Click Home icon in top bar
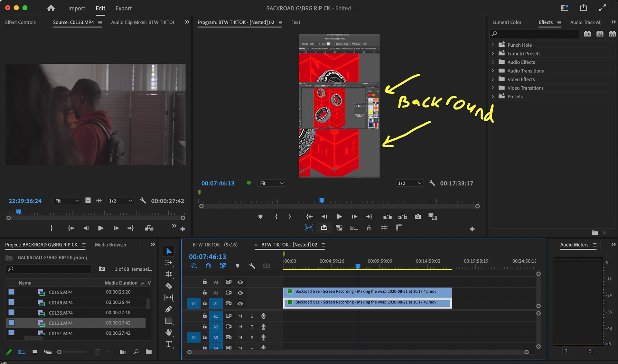618x364 pixels. coord(51,8)
